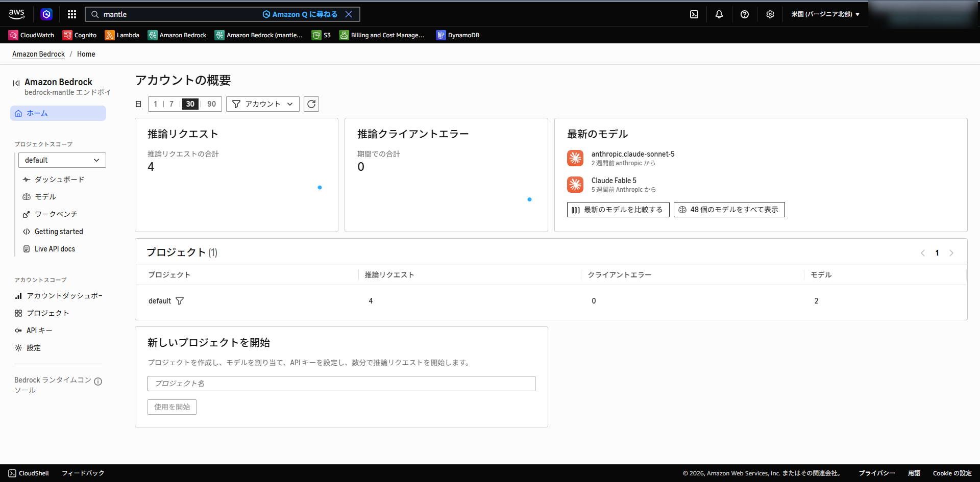Screen dimensions: 980x482
Task: Open the アカウント filter dropdown
Action: tap(263, 104)
